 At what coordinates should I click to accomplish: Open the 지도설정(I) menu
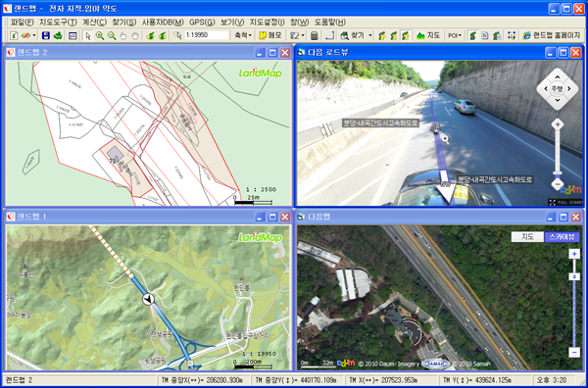[x=267, y=23]
